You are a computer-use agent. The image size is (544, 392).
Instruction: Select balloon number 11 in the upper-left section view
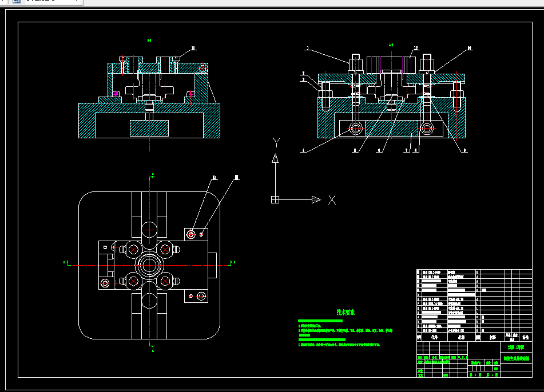tap(193, 49)
